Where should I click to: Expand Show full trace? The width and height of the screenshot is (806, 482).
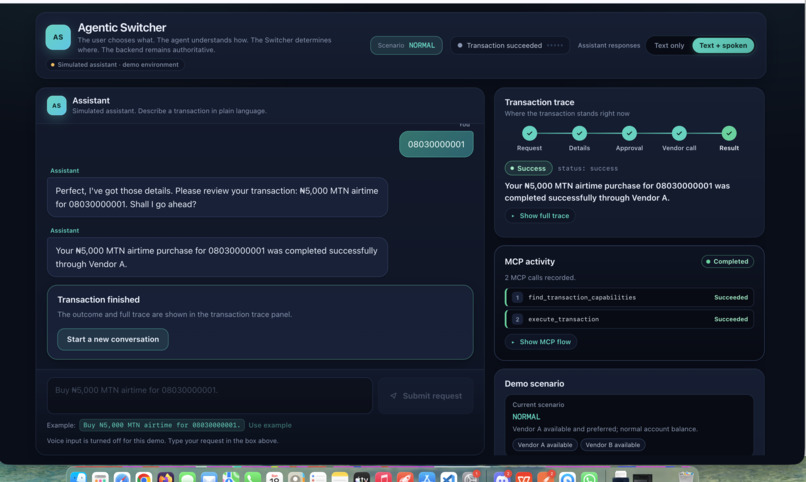(540, 216)
